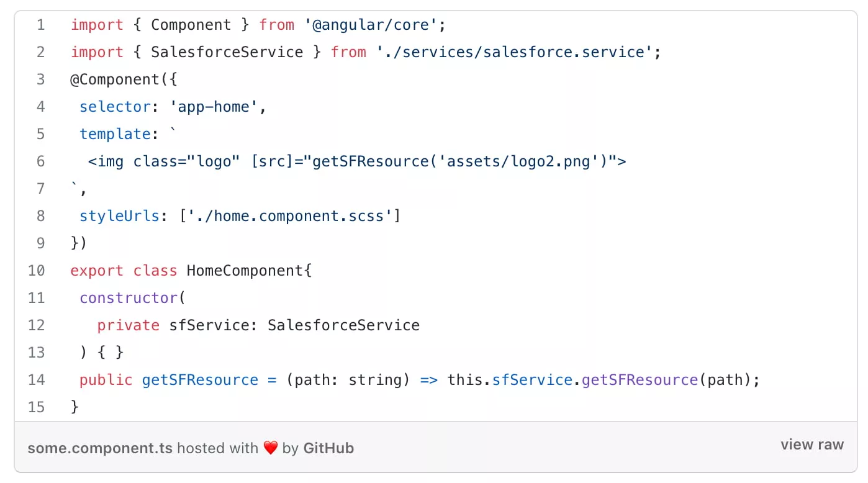Screen dimensions: 868x483
Task: Open the some.component.ts file link
Action: [x=100, y=448]
